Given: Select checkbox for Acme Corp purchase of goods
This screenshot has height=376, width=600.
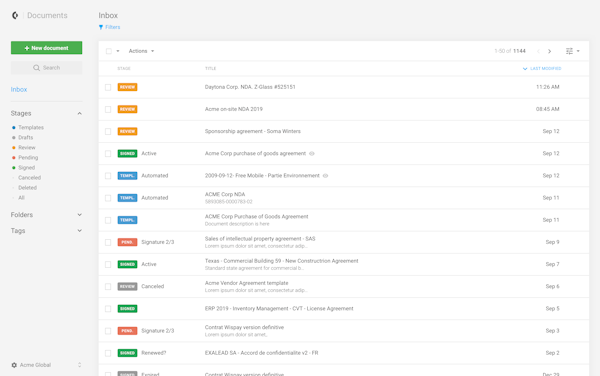Looking at the screenshot, I should 108,154.
